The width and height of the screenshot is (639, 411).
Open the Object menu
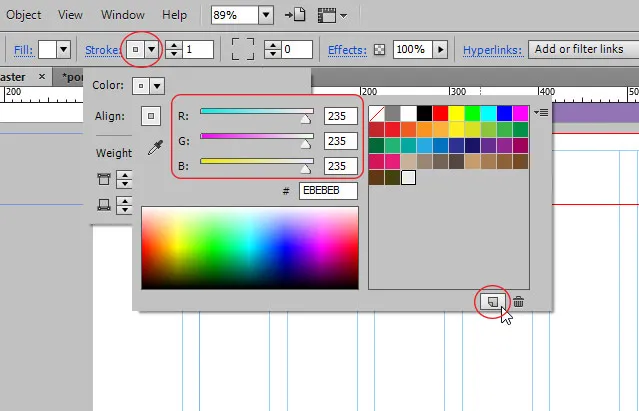(x=24, y=15)
